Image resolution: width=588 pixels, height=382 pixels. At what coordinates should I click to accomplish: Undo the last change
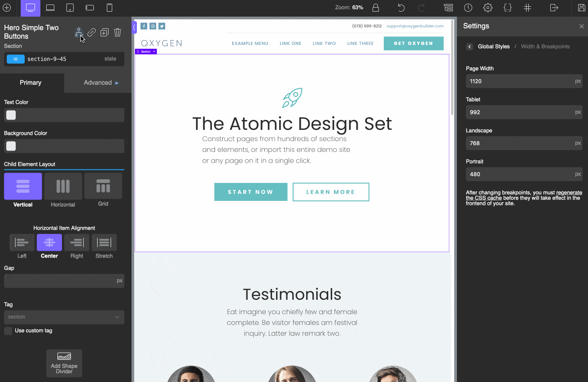coord(401,8)
